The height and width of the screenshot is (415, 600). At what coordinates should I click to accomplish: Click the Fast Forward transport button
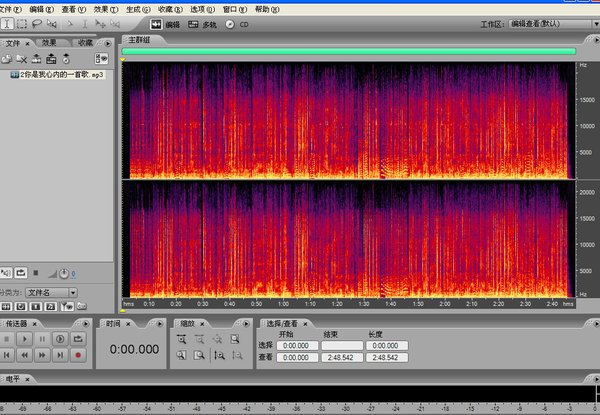(x=42, y=355)
